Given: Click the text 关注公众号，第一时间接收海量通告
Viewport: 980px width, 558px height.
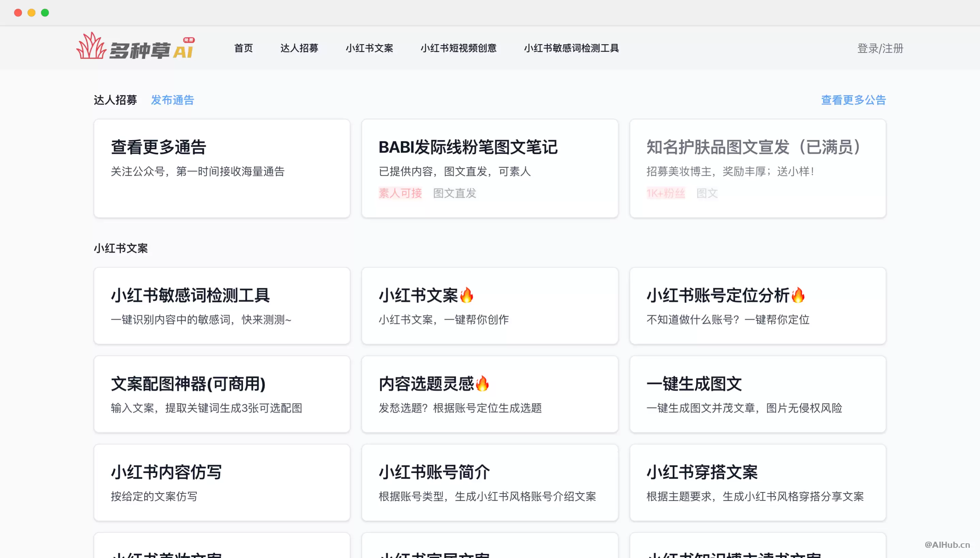Looking at the screenshot, I should 198,171.
